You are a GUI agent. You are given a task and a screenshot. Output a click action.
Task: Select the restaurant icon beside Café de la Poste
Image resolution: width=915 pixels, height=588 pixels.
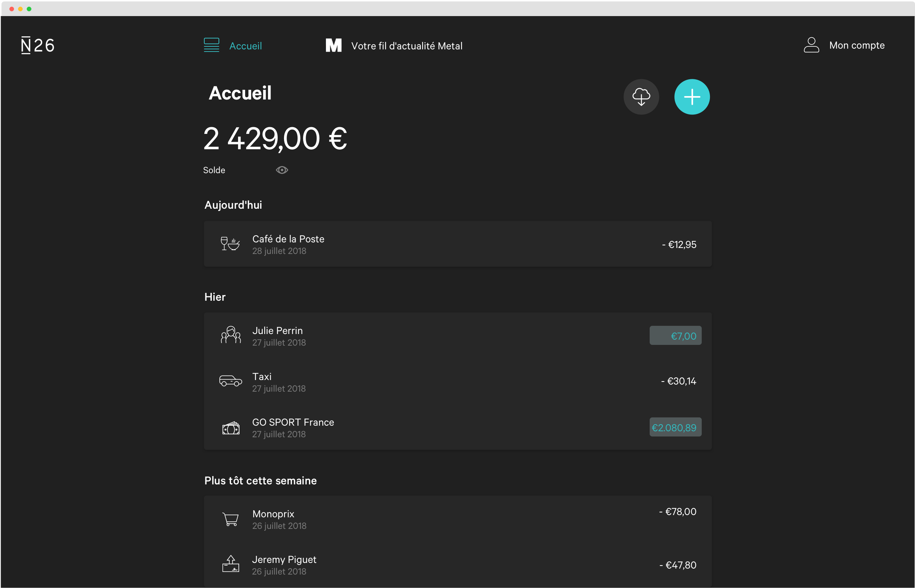(230, 244)
